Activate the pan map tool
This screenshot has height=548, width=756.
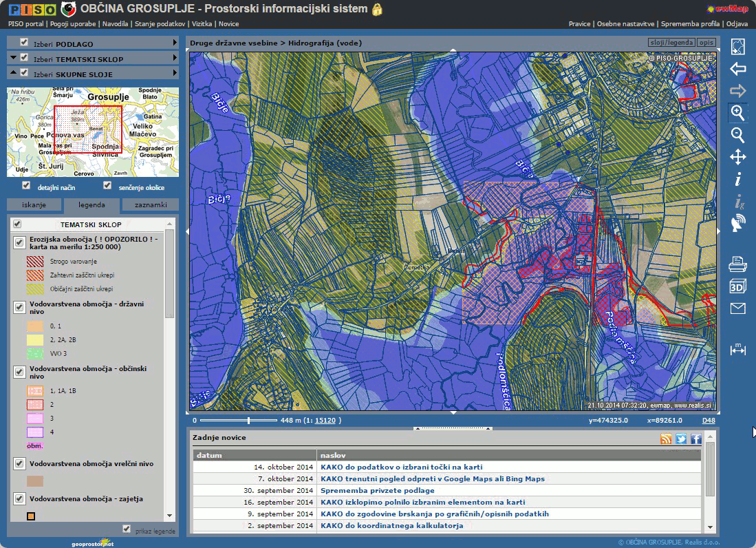tap(737, 157)
